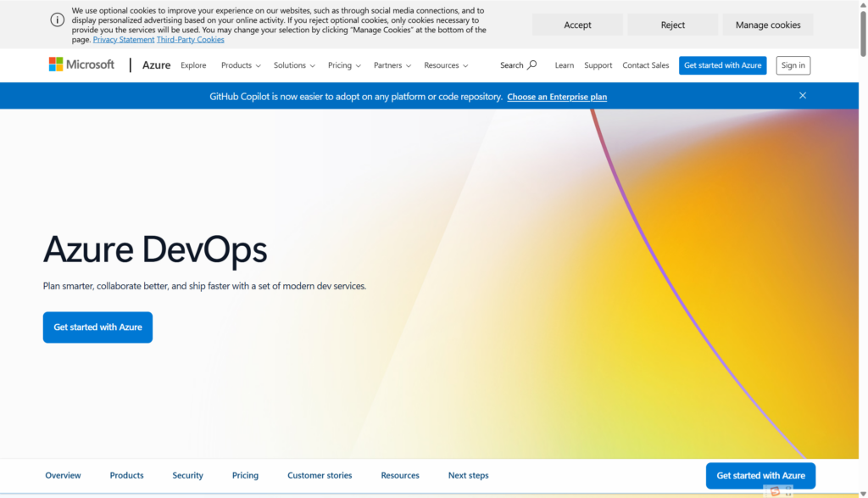Click the Sign in button

pyautogui.click(x=793, y=65)
